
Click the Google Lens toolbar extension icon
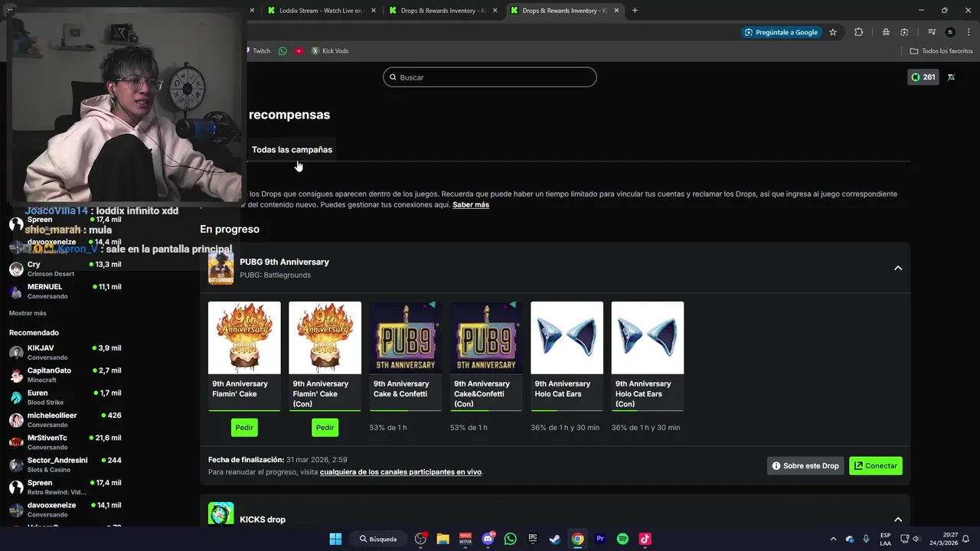[x=904, y=32]
